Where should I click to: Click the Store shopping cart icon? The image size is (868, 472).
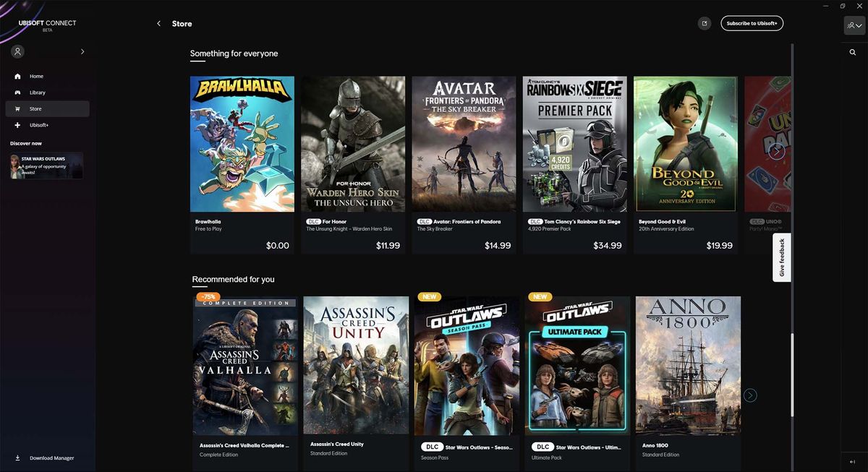(x=17, y=108)
